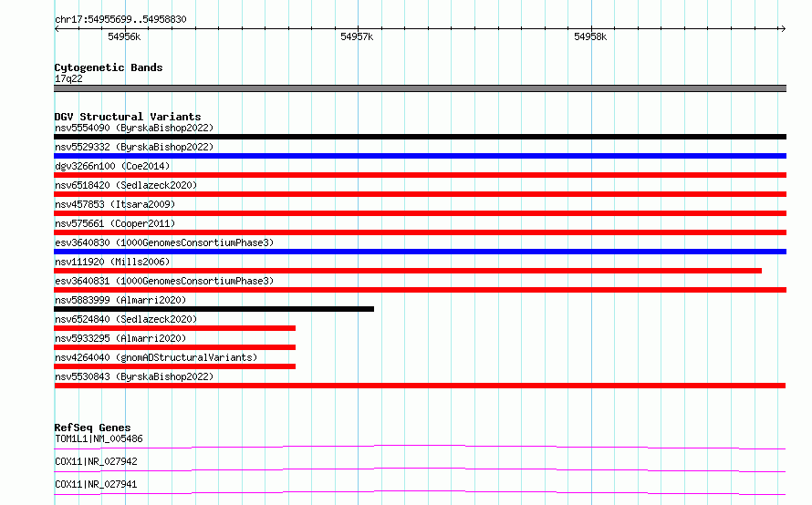
Task: Click the 54957k ruler tick label
Action: tap(357, 36)
